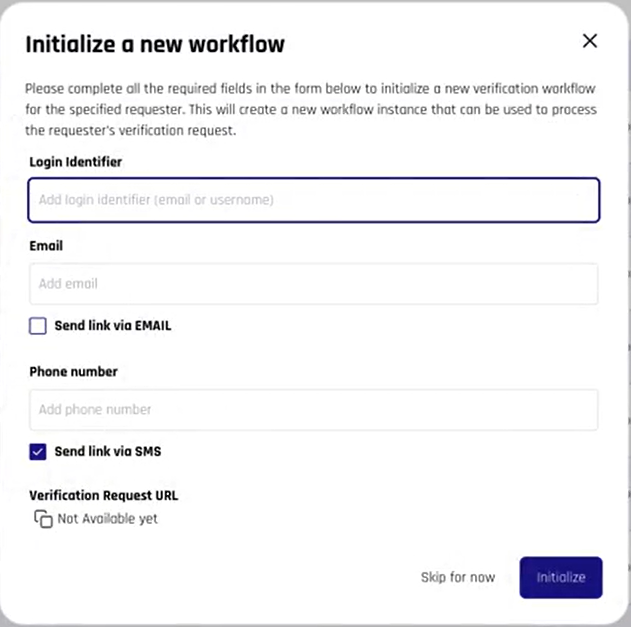Click the "Initialize a new workflow" dialog title
Screen dimensions: 631x627
pyautogui.click(x=155, y=44)
